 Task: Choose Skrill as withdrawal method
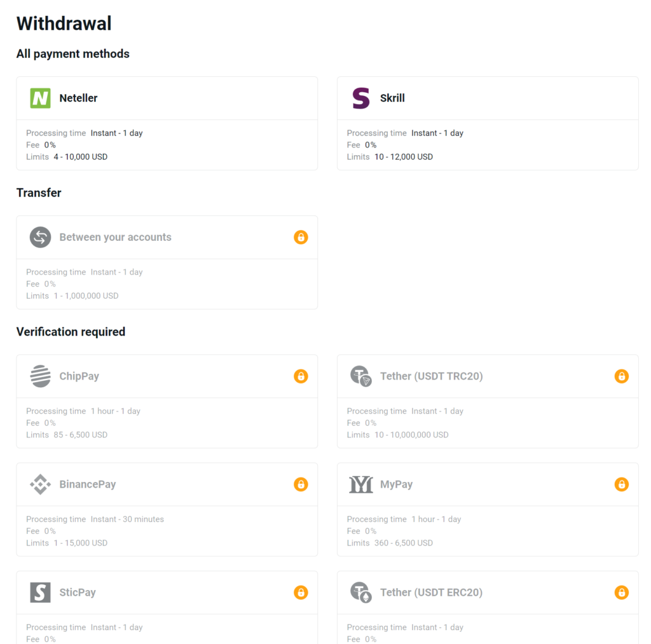click(488, 123)
